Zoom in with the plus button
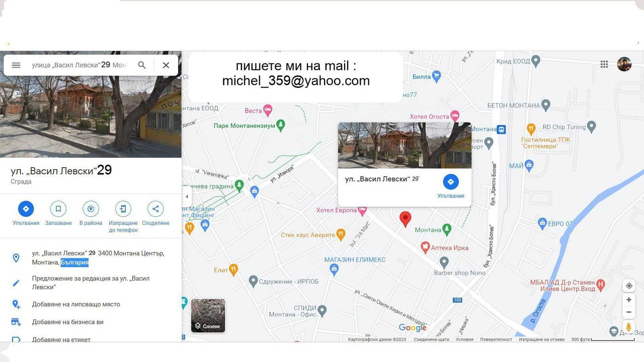Image resolution: width=644 pixels, height=362 pixels. [x=628, y=300]
